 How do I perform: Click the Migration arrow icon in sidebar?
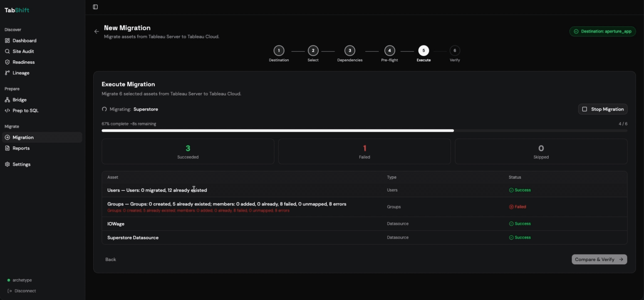[7, 137]
